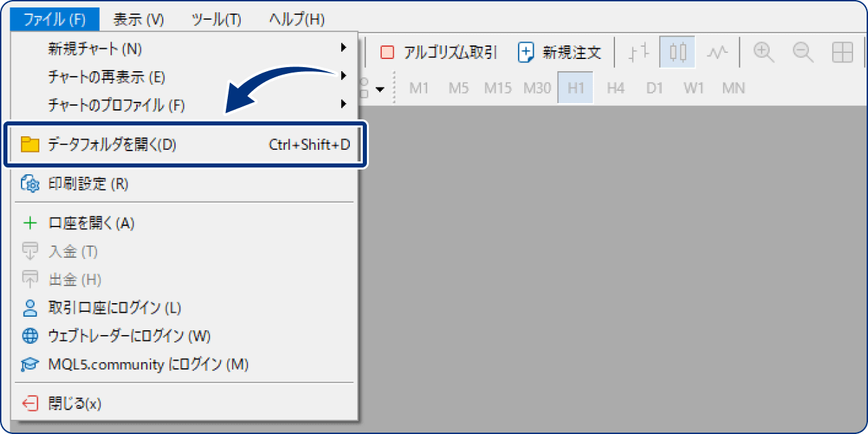
Task: Zoom in on the chart
Action: click(x=763, y=52)
